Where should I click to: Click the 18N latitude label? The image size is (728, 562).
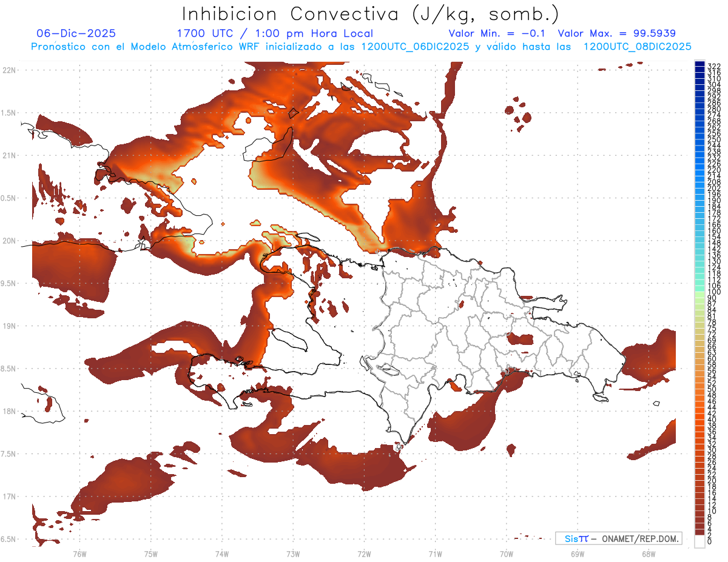pos(8,411)
